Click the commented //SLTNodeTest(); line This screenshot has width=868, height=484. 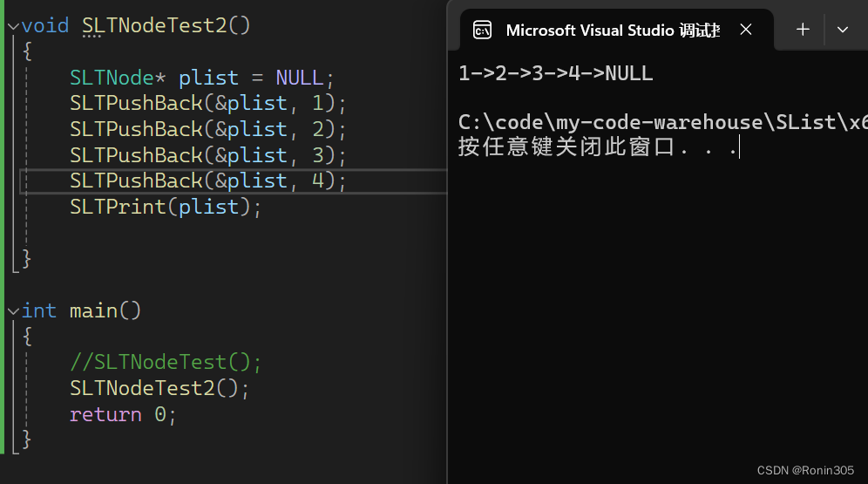click(166, 362)
